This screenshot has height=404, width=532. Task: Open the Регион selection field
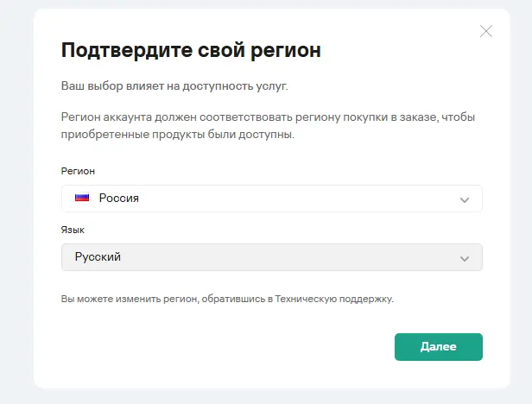pyautogui.click(x=272, y=199)
